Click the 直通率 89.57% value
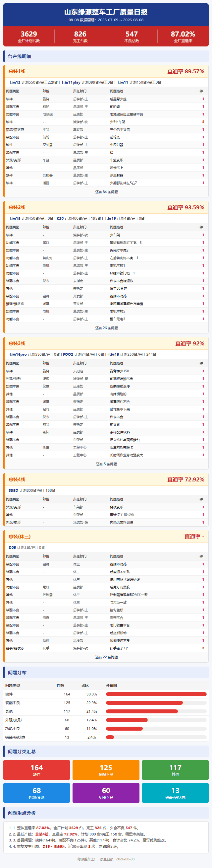Image resolution: width=212 pixels, height=868 pixels. click(x=186, y=71)
